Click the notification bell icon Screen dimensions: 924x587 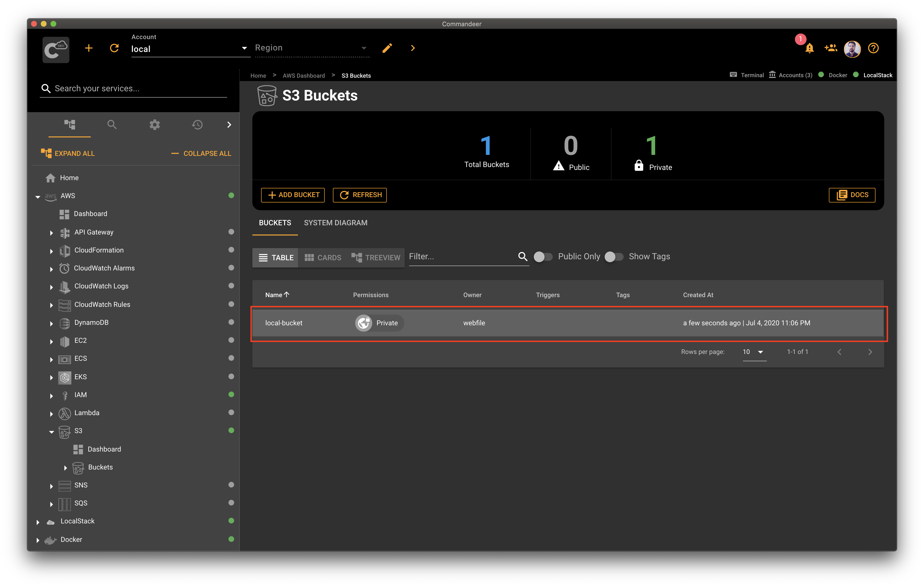(x=809, y=48)
